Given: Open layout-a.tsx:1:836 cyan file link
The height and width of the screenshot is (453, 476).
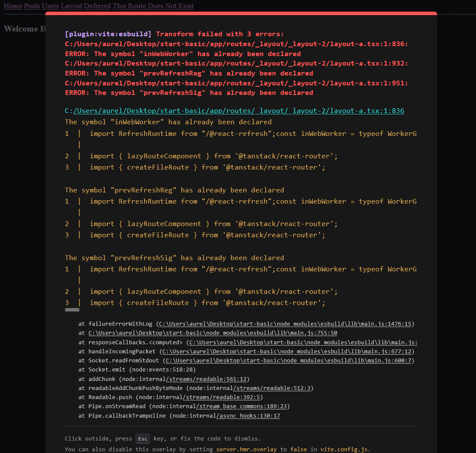Looking at the screenshot, I should pos(238,111).
